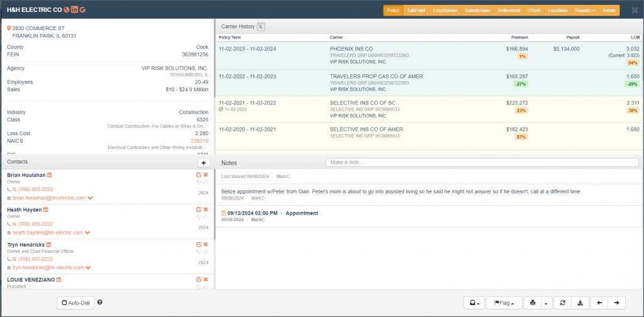Viewport: 644px width, 317px height.
Task: Edit Heath Hayden's contact entry
Action: [199, 209]
